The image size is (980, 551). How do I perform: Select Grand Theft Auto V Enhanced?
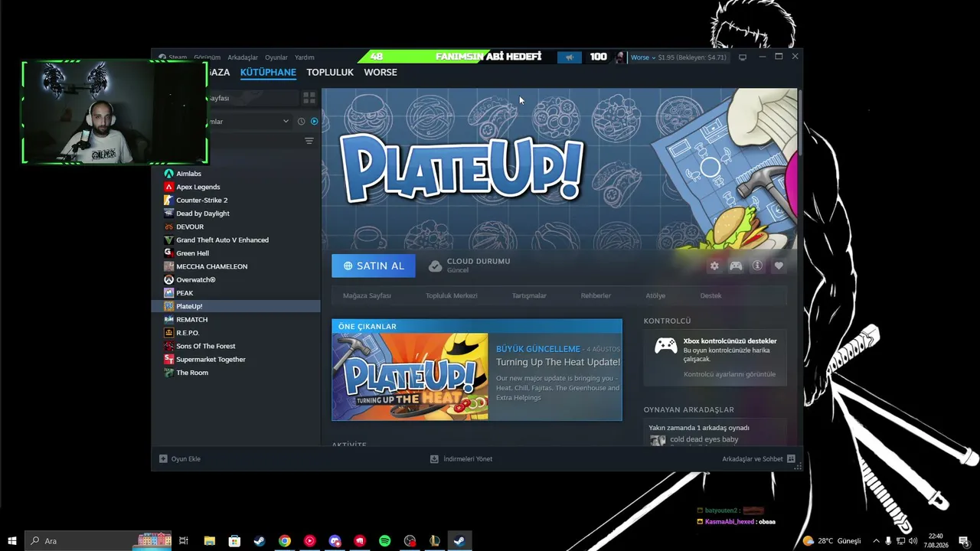pos(236,240)
